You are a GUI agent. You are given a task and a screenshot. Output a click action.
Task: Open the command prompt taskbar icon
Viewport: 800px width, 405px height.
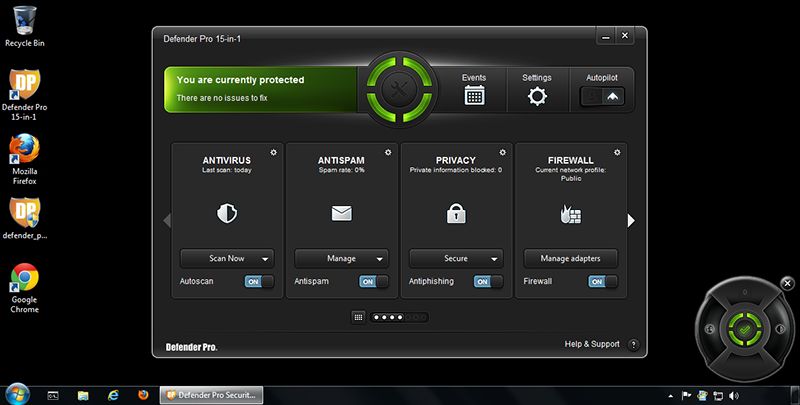click(x=53, y=395)
